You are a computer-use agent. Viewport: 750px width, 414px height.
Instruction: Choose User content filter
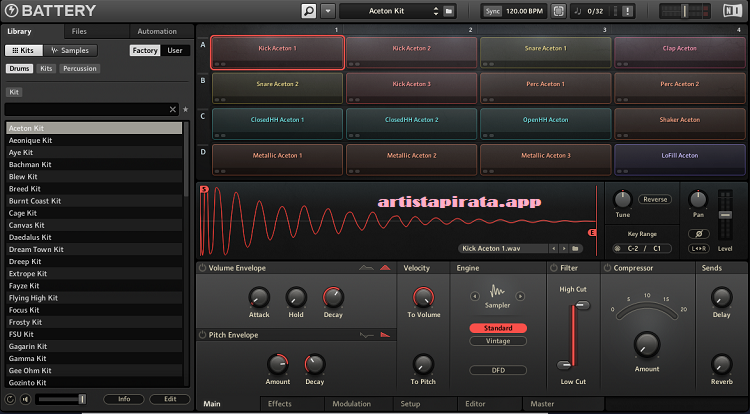[x=175, y=50]
